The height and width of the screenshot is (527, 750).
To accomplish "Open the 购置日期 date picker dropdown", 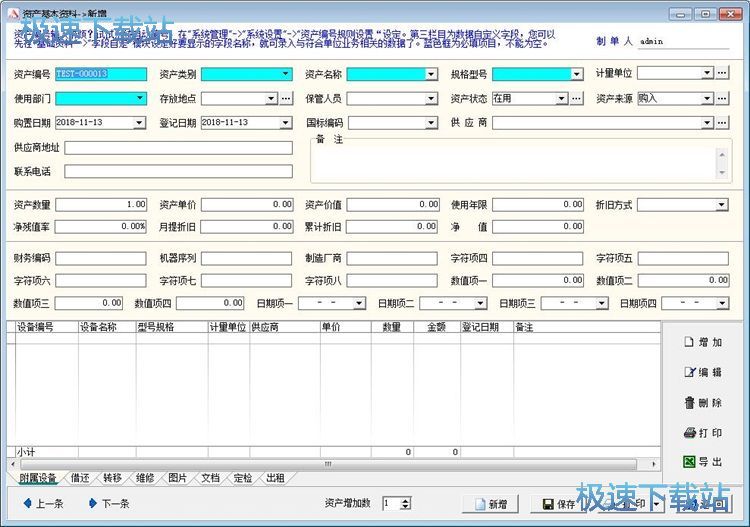I will click(139, 123).
